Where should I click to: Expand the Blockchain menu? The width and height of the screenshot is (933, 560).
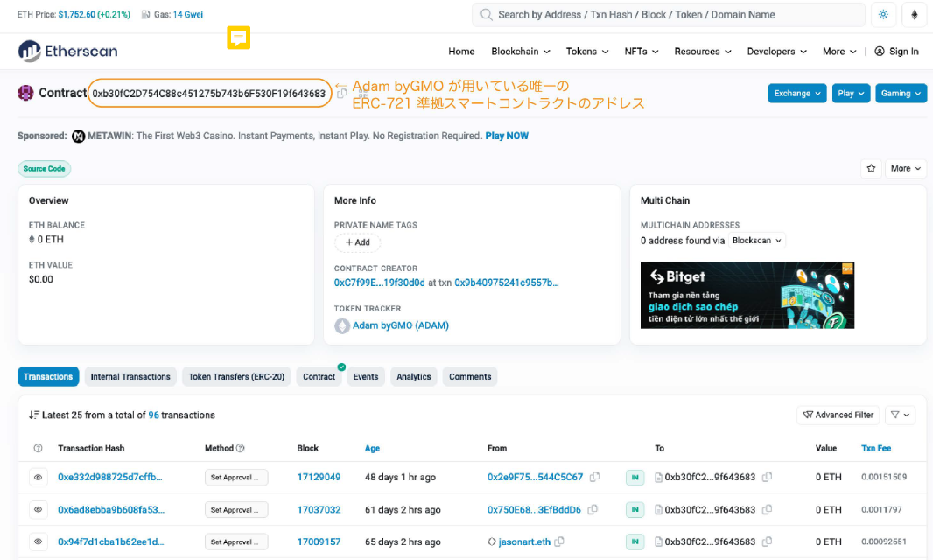[x=520, y=51]
